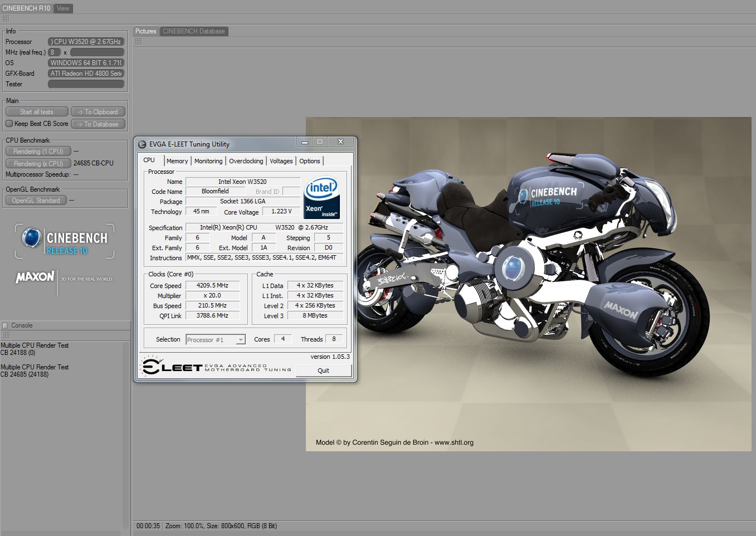Screen dimensions: 756x536
Task: Click the grip handle below Console header
Action: point(6,335)
